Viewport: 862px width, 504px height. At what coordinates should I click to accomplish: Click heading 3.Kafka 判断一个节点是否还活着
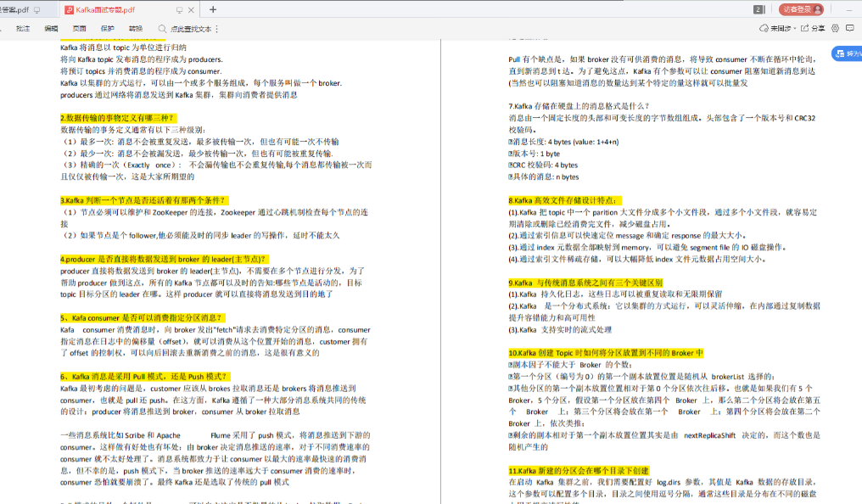[x=144, y=200]
